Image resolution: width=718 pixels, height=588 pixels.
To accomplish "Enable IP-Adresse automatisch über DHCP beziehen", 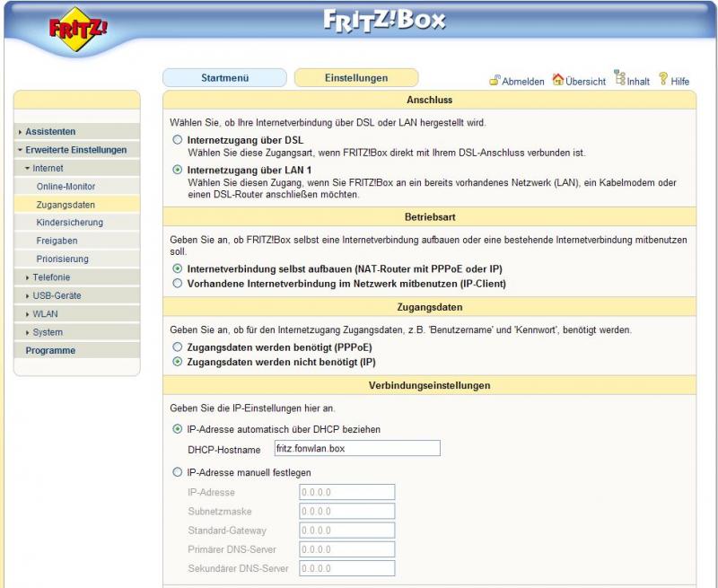I will (x=177, y=429).
